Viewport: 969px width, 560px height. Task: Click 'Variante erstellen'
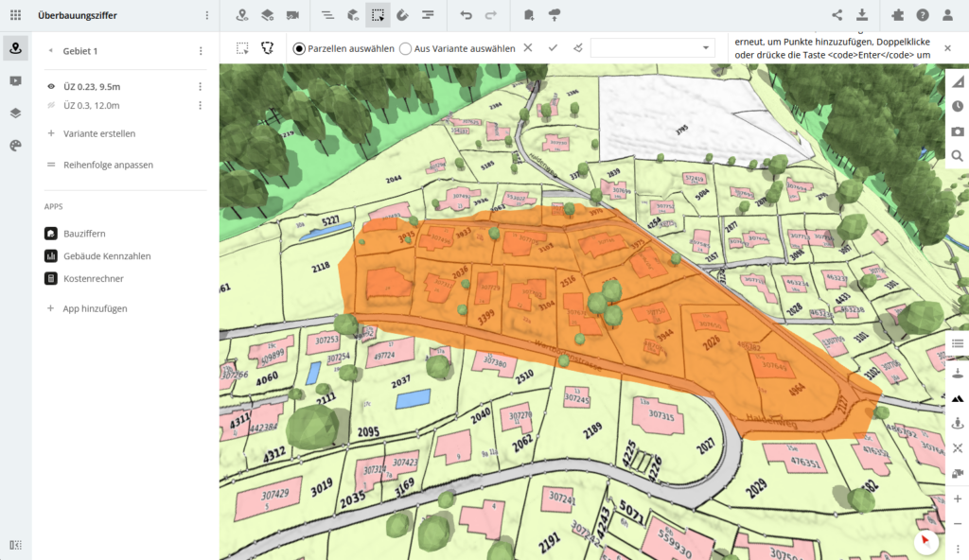98,133
